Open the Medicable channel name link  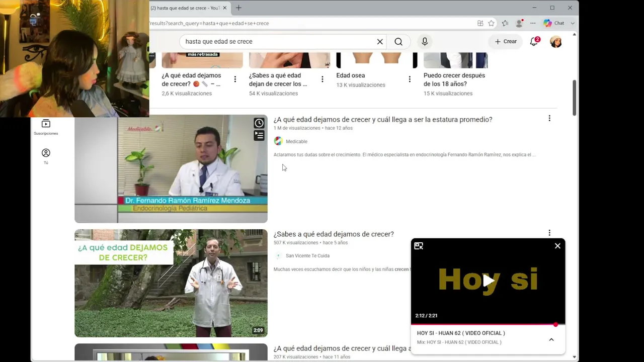click(x=296, y=142)
